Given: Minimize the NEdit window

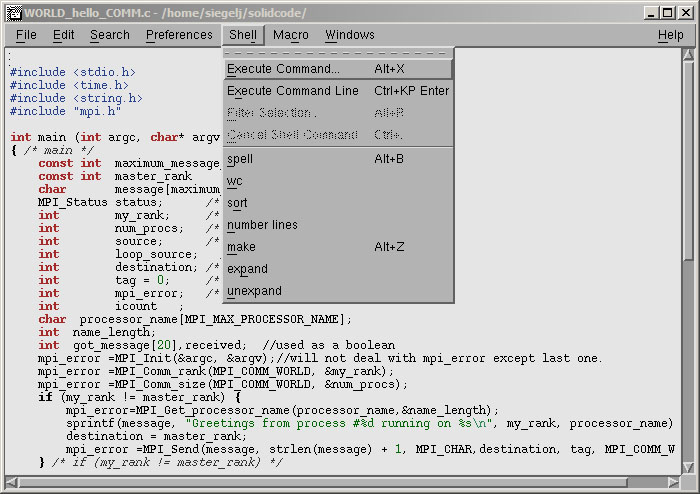Looking at the screenshot, I should (x=651, y=13).
